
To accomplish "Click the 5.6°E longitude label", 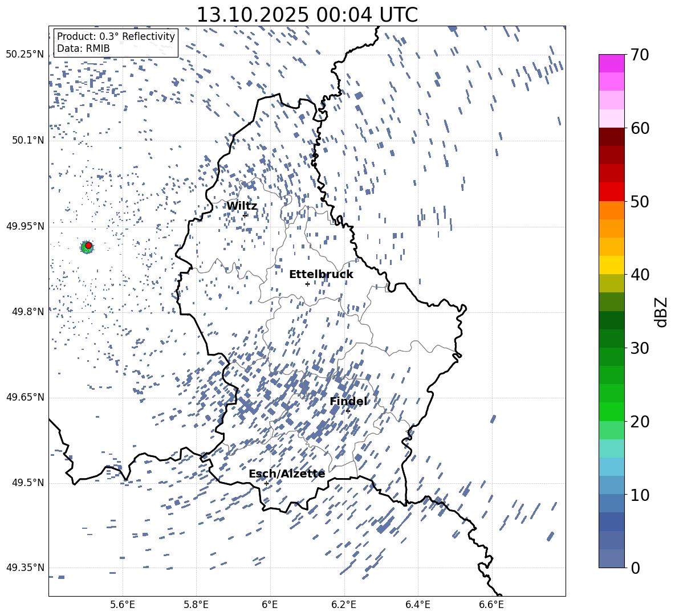I will pos(123,605).
